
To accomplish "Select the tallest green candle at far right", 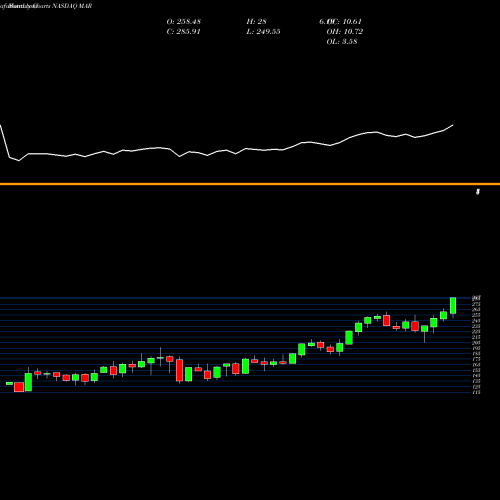I will pyautogui.click(x=453, y=306).
